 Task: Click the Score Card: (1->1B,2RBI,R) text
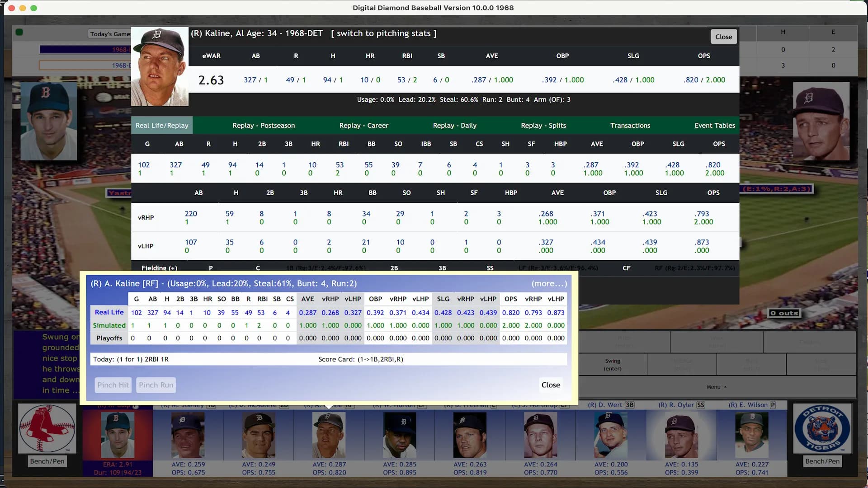(x=361, y=359)
